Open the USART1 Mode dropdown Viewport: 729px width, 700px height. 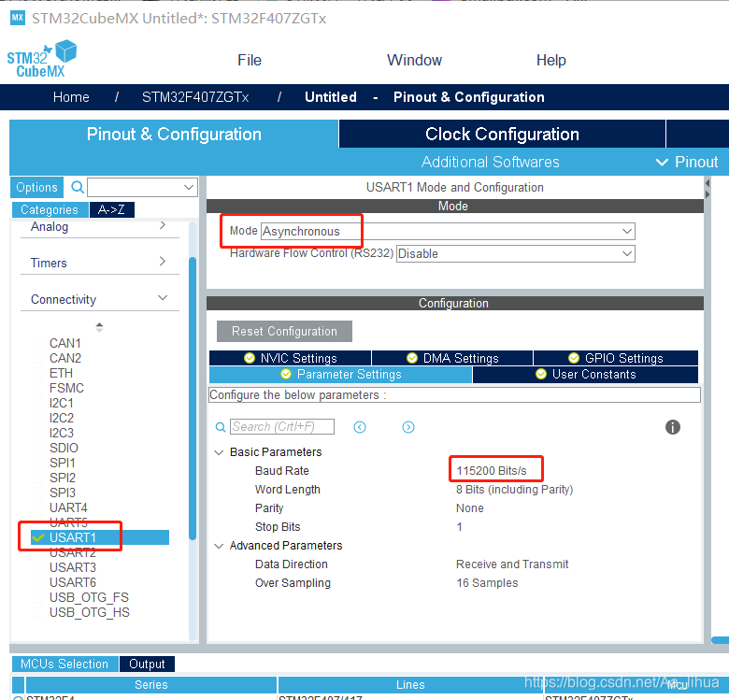point(448,231)
